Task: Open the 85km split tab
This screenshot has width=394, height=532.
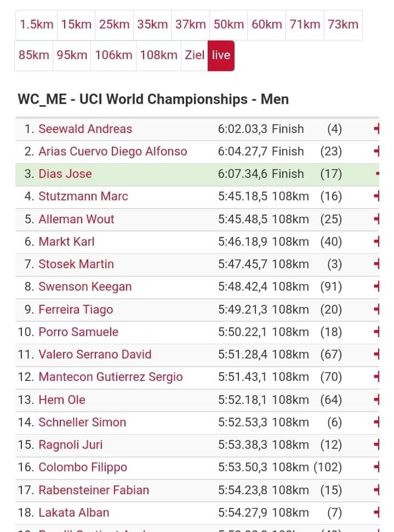Action: point(33,55)
